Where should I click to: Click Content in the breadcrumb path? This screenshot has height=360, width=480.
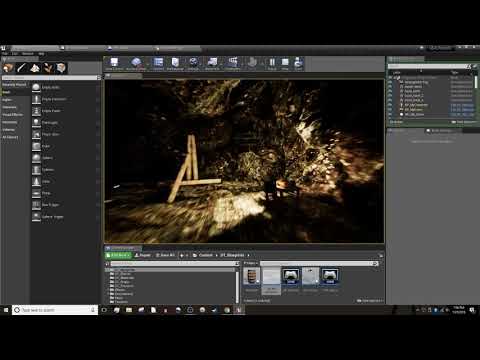coord(205,255)
